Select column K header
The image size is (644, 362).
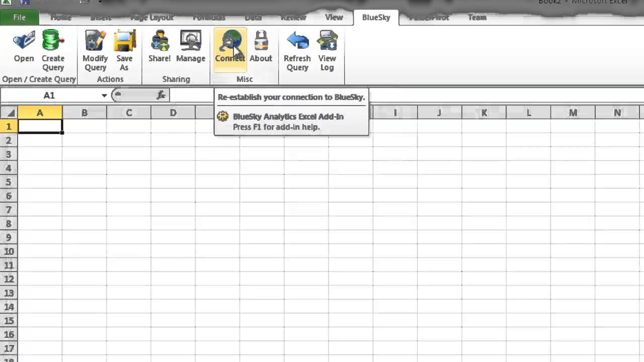(484, 113)
